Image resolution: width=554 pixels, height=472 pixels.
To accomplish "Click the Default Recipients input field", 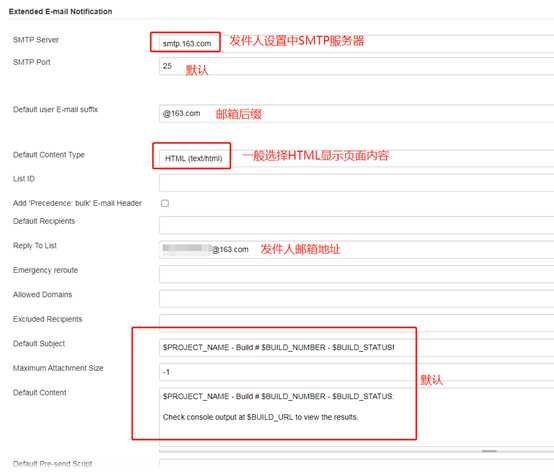I will (x=356, y=225).
